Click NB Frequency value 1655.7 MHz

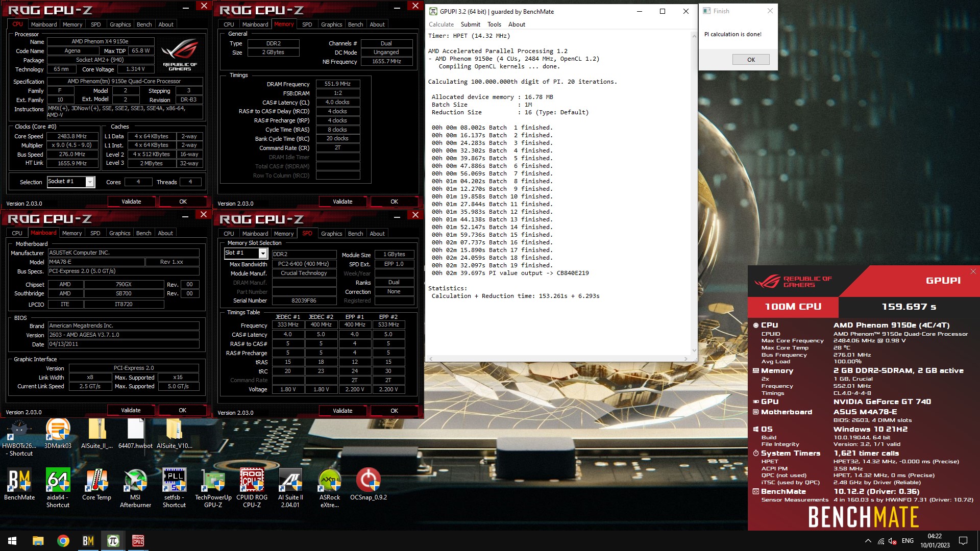(x=386, y=61)
